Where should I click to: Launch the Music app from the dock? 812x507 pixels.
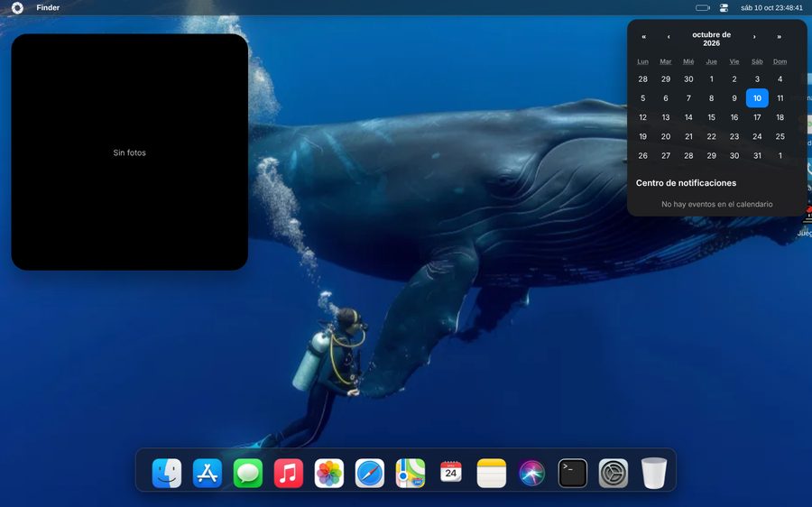[289, 473]
